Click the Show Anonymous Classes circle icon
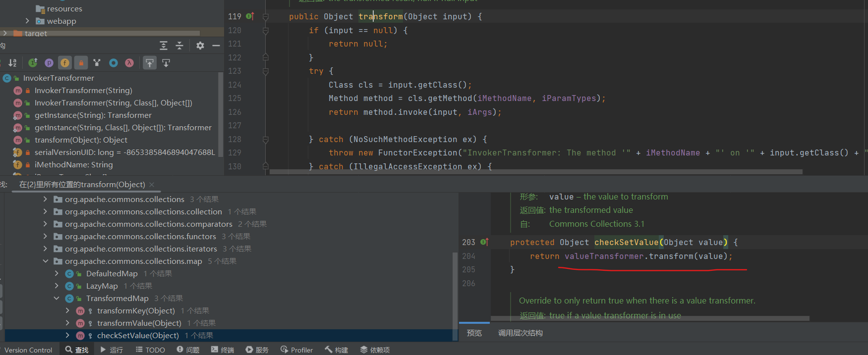 (x=114, y=63)
